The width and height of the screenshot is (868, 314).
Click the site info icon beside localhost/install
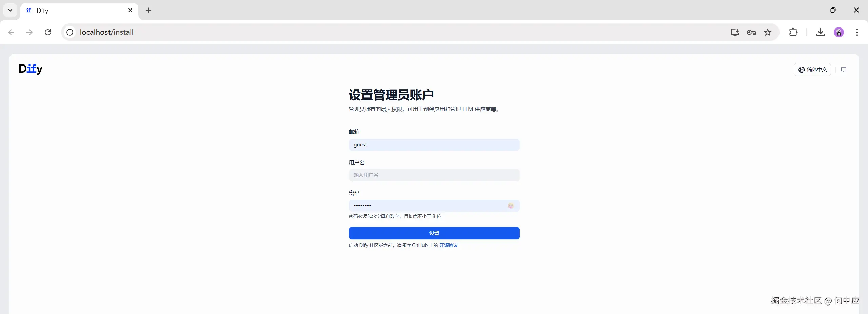(70, 32)
